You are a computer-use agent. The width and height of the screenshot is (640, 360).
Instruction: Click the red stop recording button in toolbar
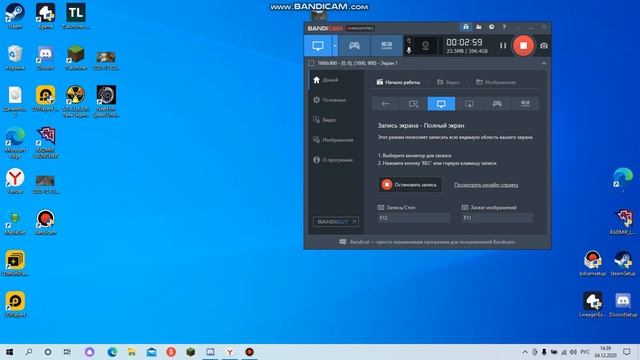click(x=523, y=45)
